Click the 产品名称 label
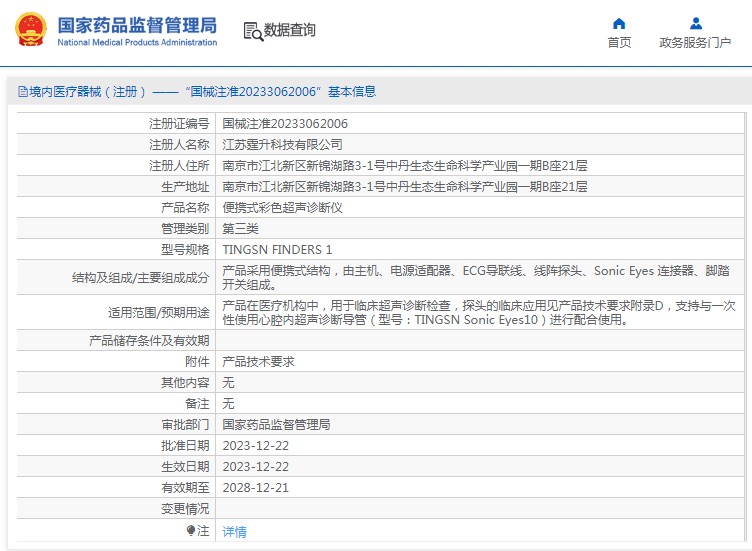This screenshot has width=752, height=551. pos(185,208)
